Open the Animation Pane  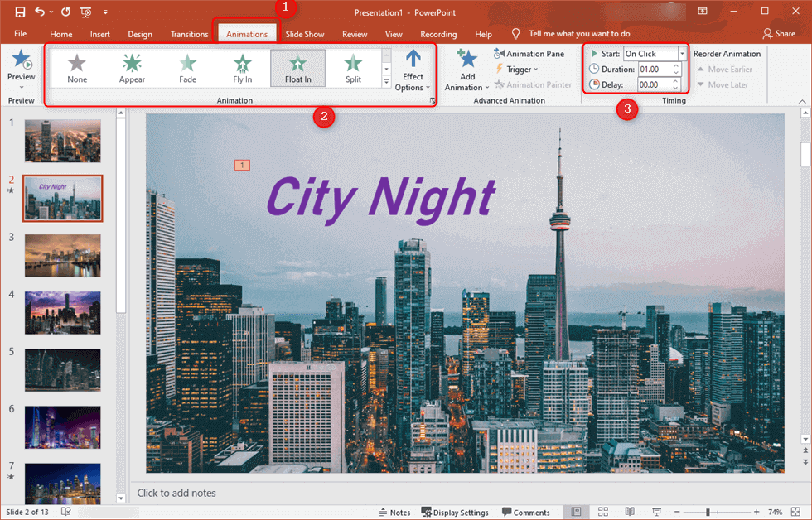coord(529,54)
